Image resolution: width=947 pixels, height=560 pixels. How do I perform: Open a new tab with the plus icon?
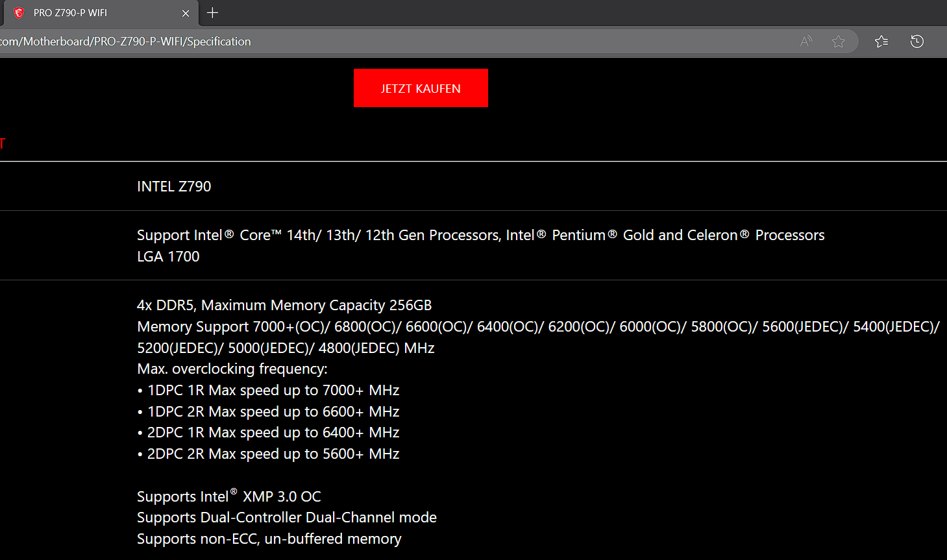pos(212,12)
